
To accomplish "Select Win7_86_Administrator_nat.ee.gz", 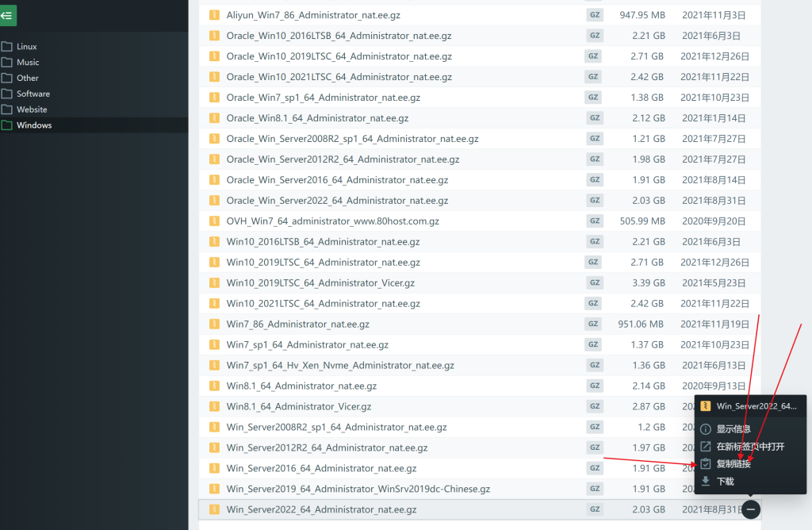I will [x=298, y=325].
